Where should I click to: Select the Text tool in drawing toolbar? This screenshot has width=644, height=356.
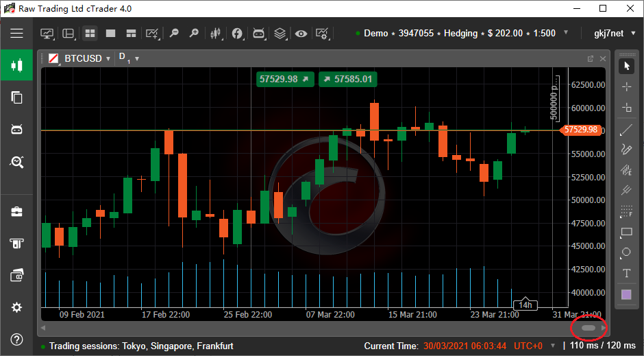point(626,273)
